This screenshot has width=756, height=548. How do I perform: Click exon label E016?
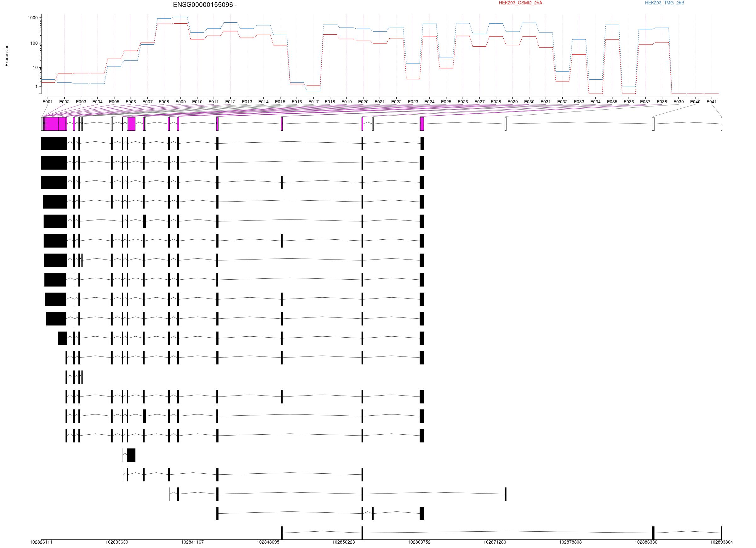pyautogui.click(x=297, y=102)
